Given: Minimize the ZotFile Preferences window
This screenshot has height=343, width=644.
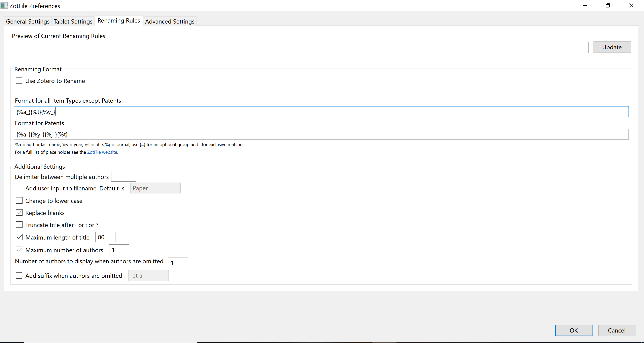Looking at the screenshot, I should tap(584, 5).
